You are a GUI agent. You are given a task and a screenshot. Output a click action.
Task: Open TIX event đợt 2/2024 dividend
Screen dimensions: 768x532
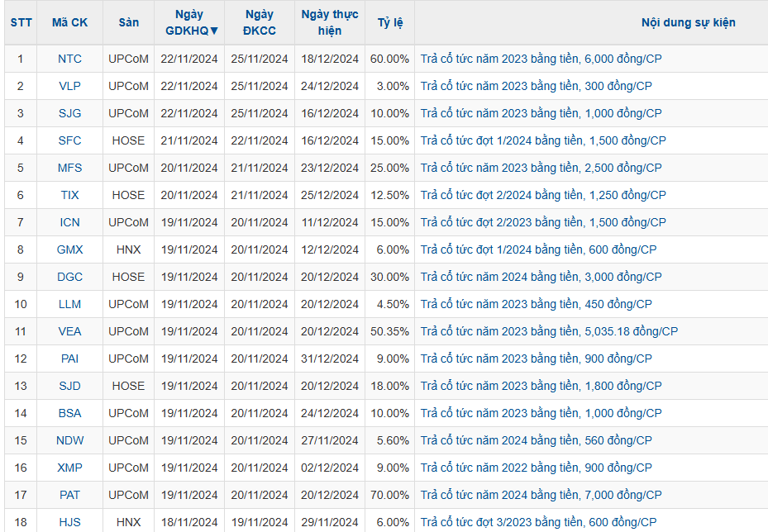(x=542, y=195)
